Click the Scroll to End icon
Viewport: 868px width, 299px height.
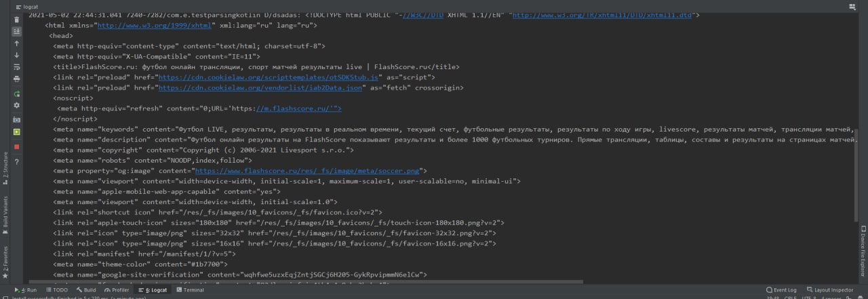point(17,31)
